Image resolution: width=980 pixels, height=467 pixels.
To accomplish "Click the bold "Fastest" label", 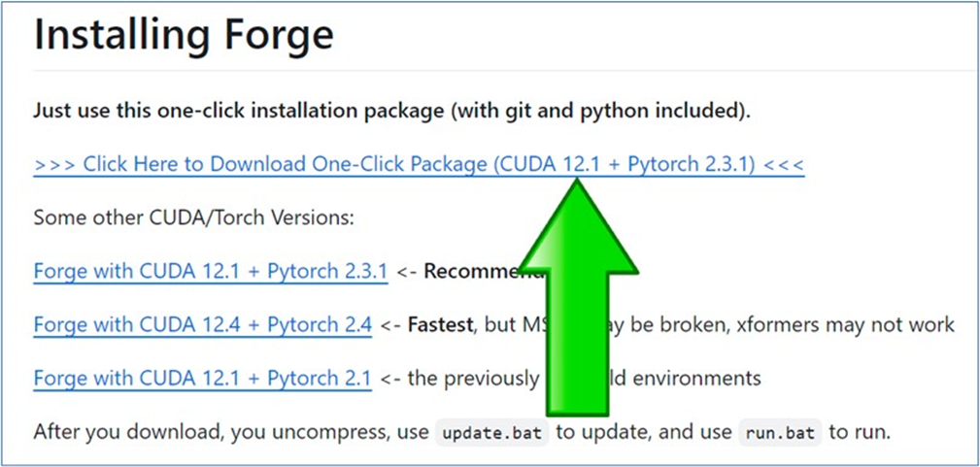I will [440, 324].
